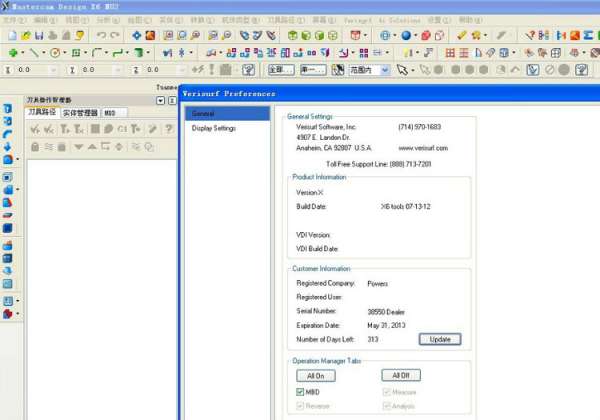
Task: Open the first menu in the menu bar
Action: click(15, 20)
